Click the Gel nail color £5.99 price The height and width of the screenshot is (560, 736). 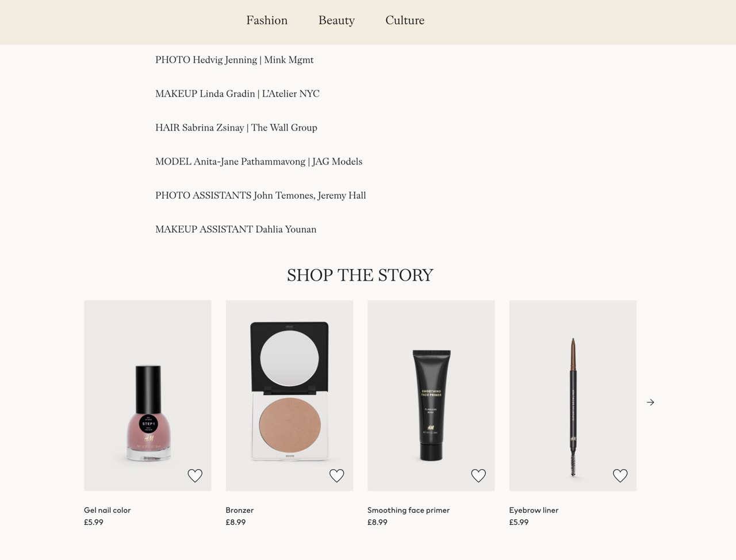tap(94, 522)
